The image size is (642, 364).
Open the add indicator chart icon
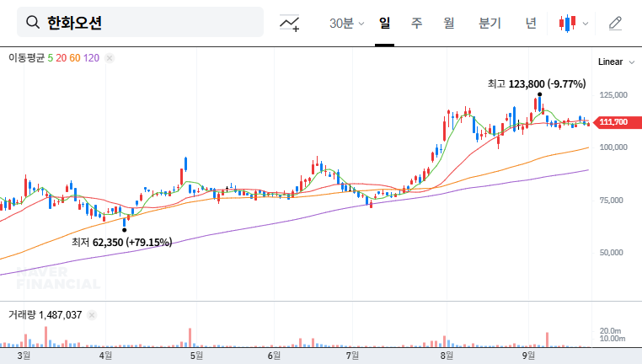point(290,23)
